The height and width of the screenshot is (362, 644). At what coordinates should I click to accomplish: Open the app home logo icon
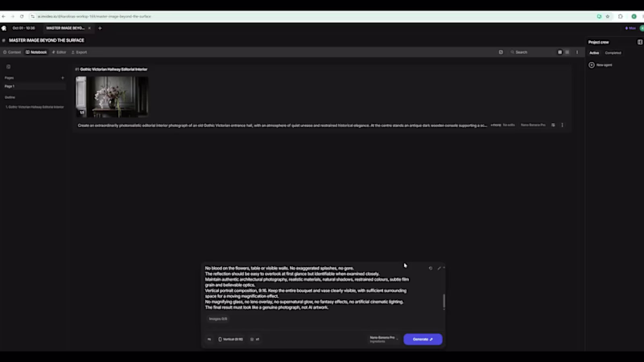click(x=4, y=28)
